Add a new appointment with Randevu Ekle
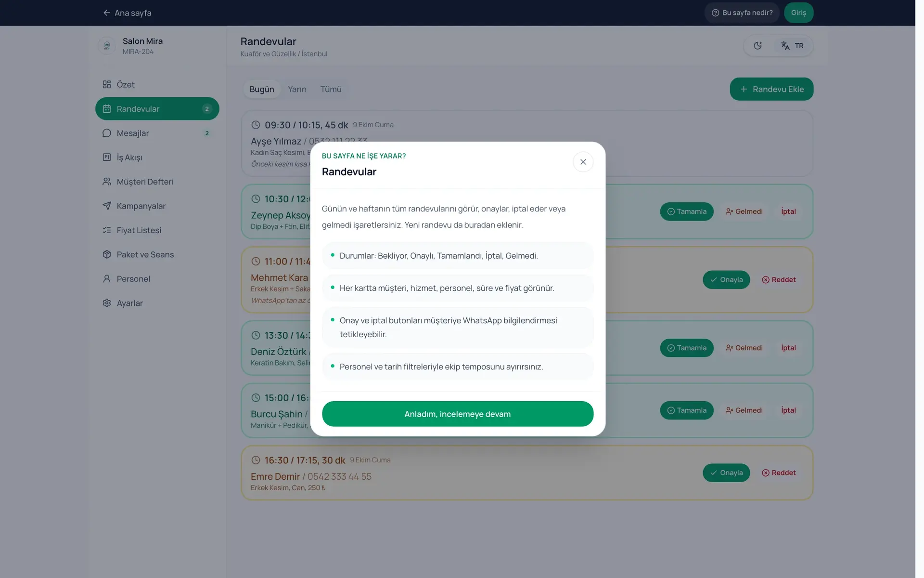This screenshot has height=578, width=924. point(771,89)
